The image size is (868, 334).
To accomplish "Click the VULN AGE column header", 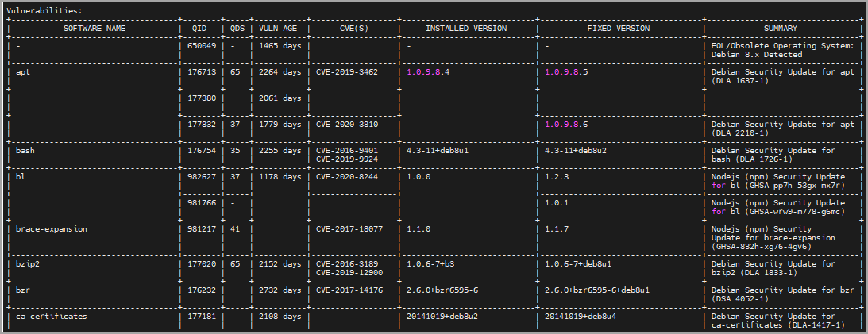I will coord(280,29).
